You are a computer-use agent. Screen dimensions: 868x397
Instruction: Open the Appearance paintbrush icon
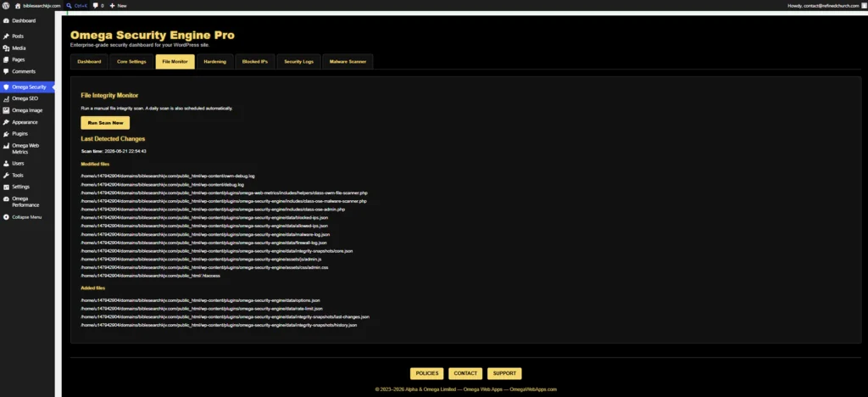(6, 122)
